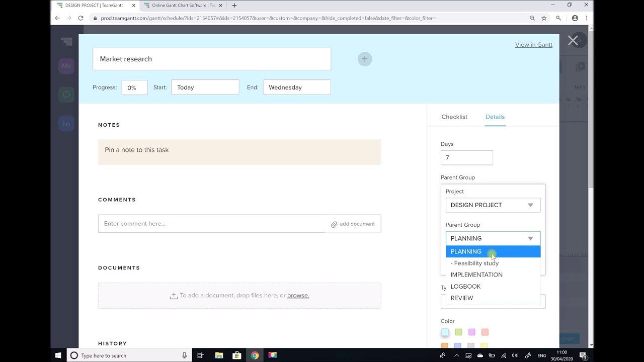Open Task View on taskbar

tap(200, 355)
